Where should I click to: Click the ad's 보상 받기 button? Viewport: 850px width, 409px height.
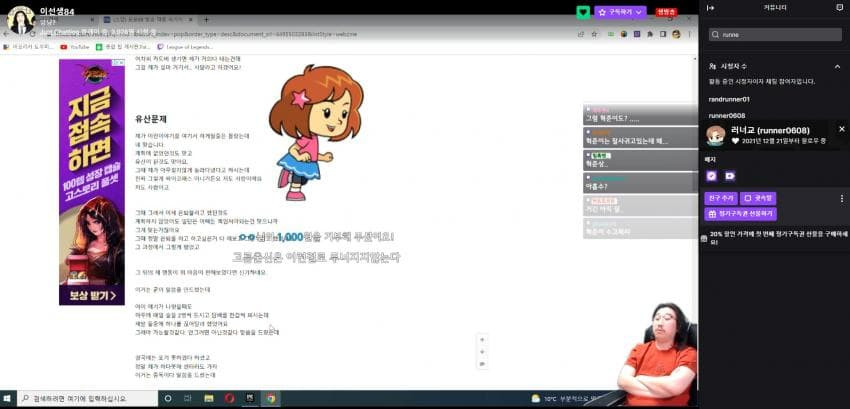point(93,296)
